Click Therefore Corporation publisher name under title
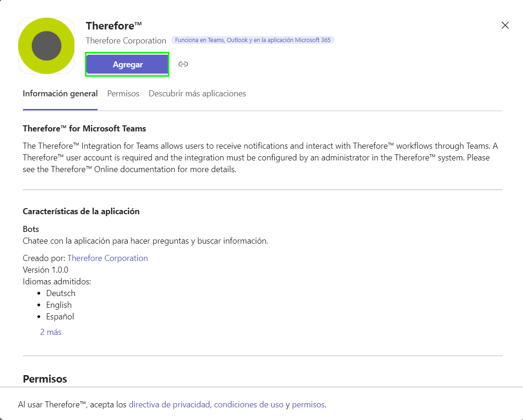523x420 pixels. coord(126,40)
